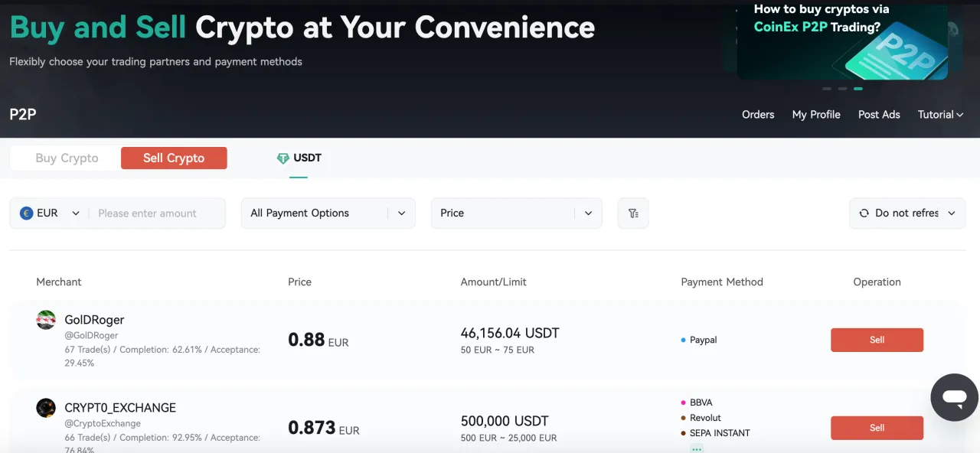Open GolDRoger merchant avatar
Image resolution: width=980 pixels, height=453 pixels.
pos(46,320)
